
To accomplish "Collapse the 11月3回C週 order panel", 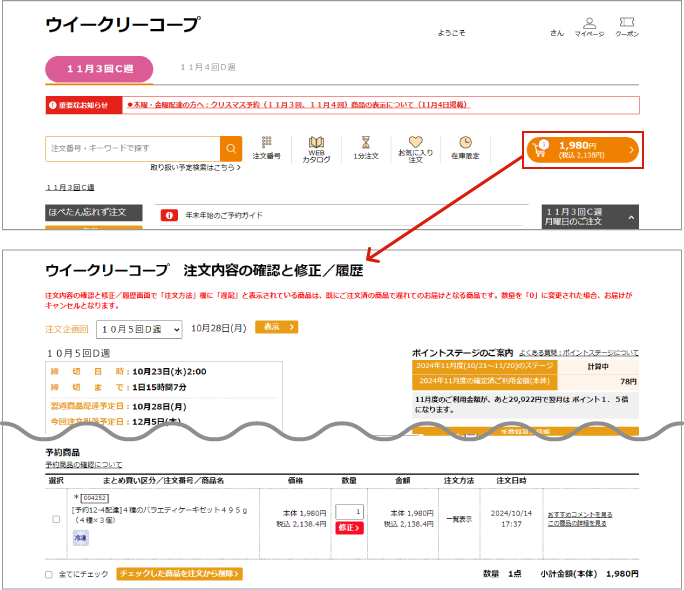I will (631, 217).
